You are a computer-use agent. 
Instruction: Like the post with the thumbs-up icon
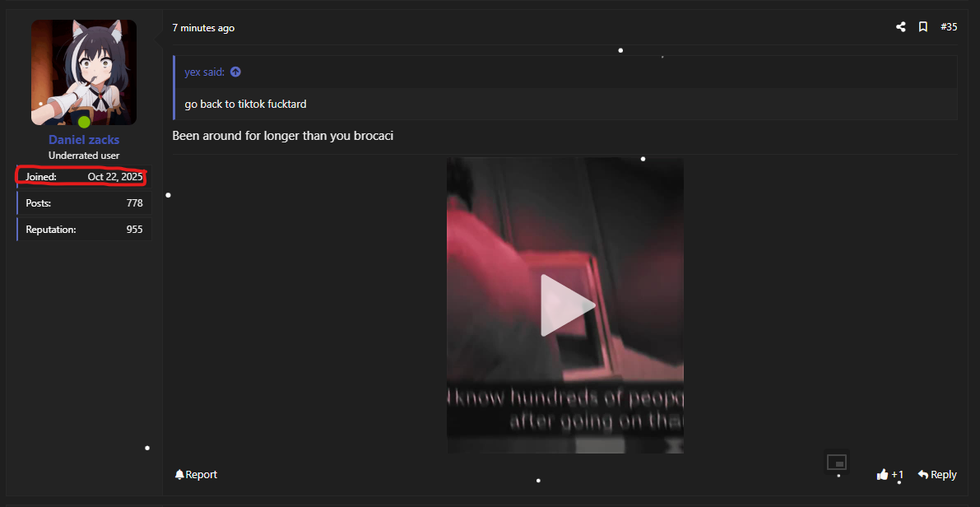pyautogui.click(x=883, y=474)
